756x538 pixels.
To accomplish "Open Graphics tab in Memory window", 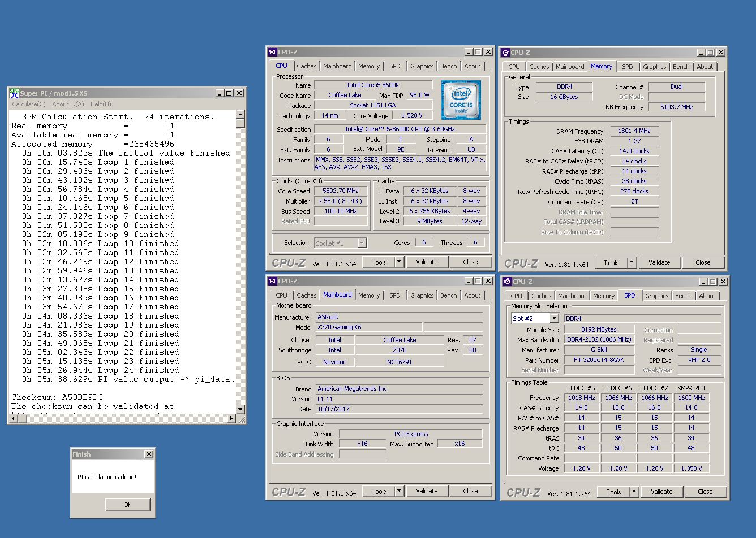I will (655, 67).
